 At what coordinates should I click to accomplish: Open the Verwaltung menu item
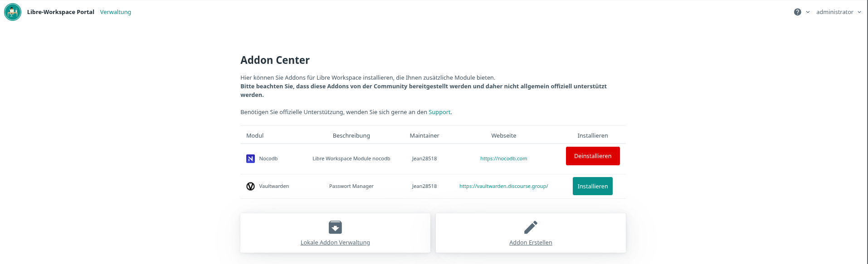[x=116, y=12]
